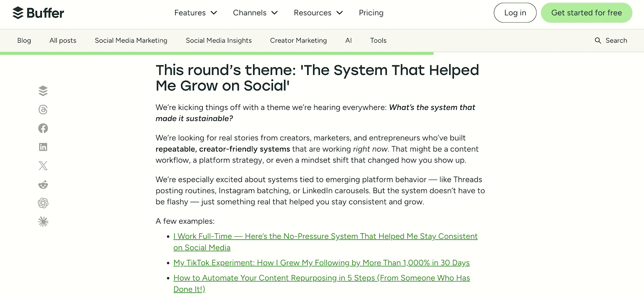Open Creator Marketing category
644x297 pixels.
298,40
